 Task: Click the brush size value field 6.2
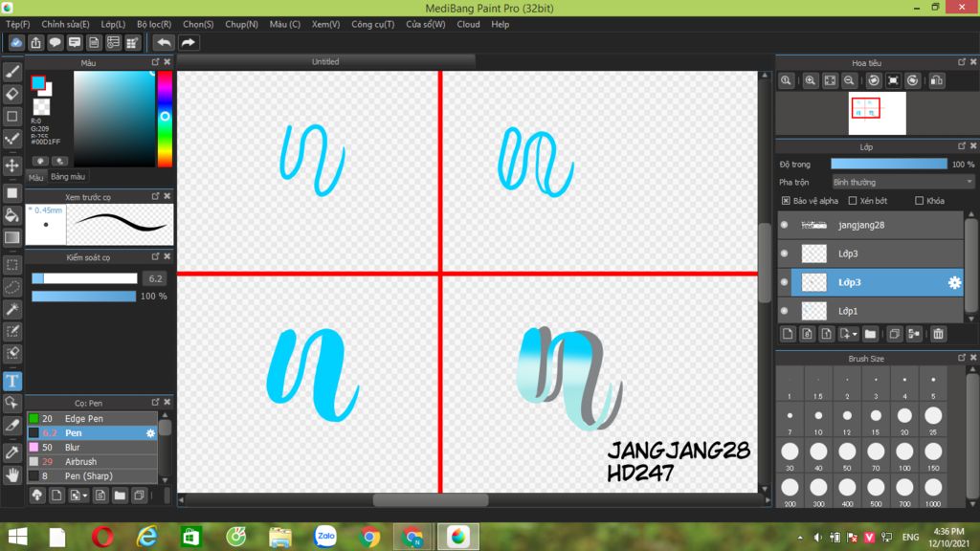coord(155,278)
